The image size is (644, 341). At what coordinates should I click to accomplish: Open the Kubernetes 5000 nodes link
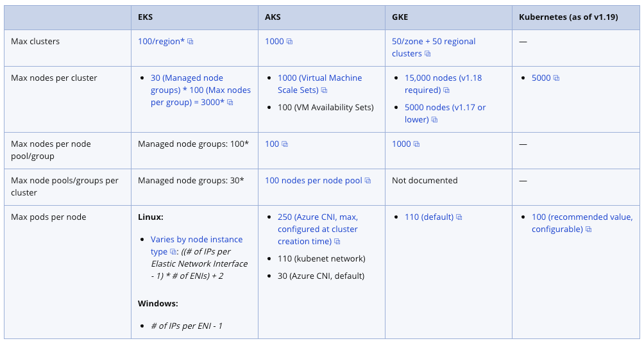click(x=541, y=78)
